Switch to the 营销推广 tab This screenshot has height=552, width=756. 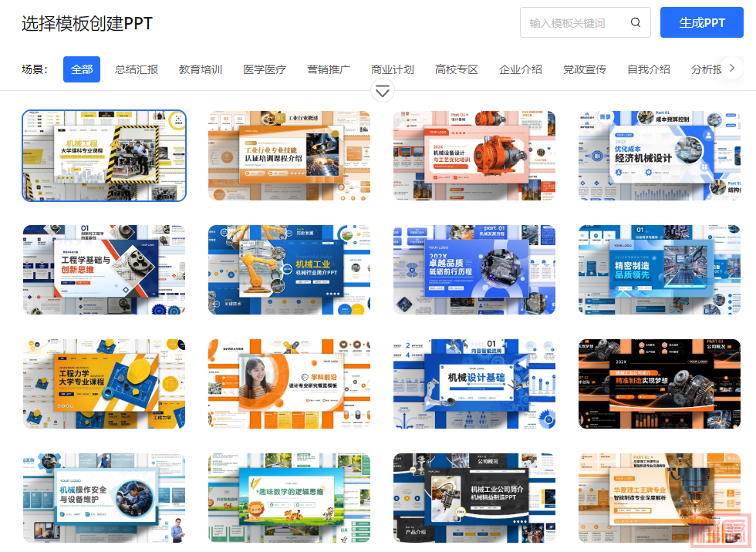click(x=329, y=69)
